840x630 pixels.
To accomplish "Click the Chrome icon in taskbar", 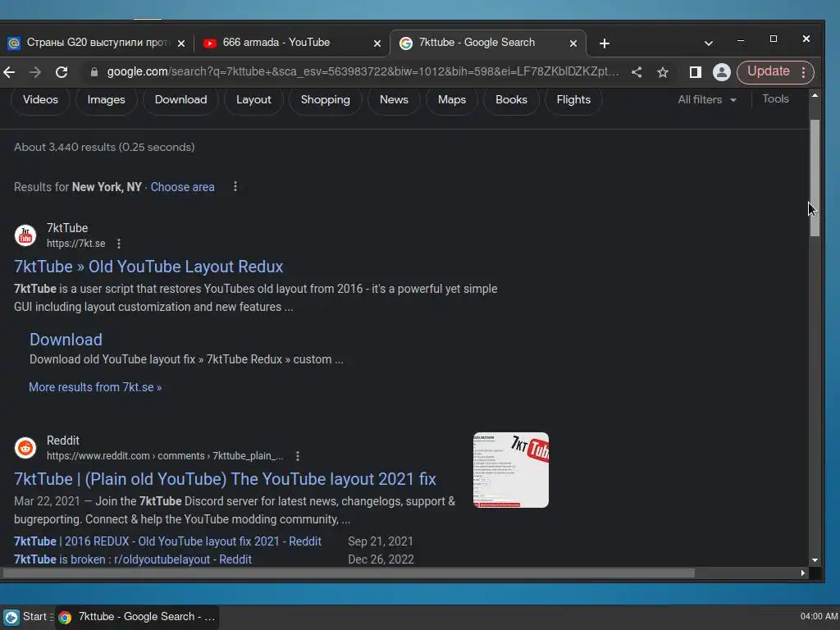I will (x=65, y=617).
